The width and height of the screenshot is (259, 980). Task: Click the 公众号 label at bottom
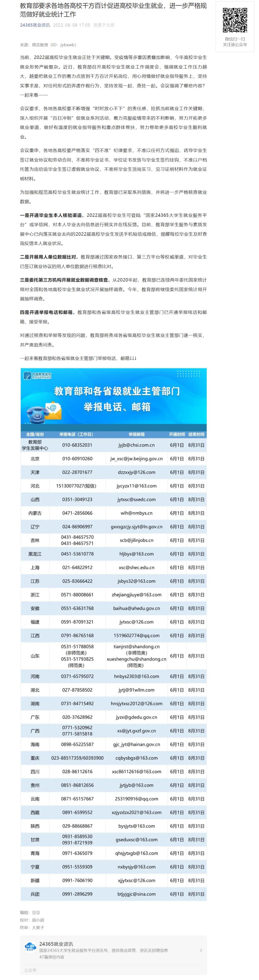click(30, 970)
